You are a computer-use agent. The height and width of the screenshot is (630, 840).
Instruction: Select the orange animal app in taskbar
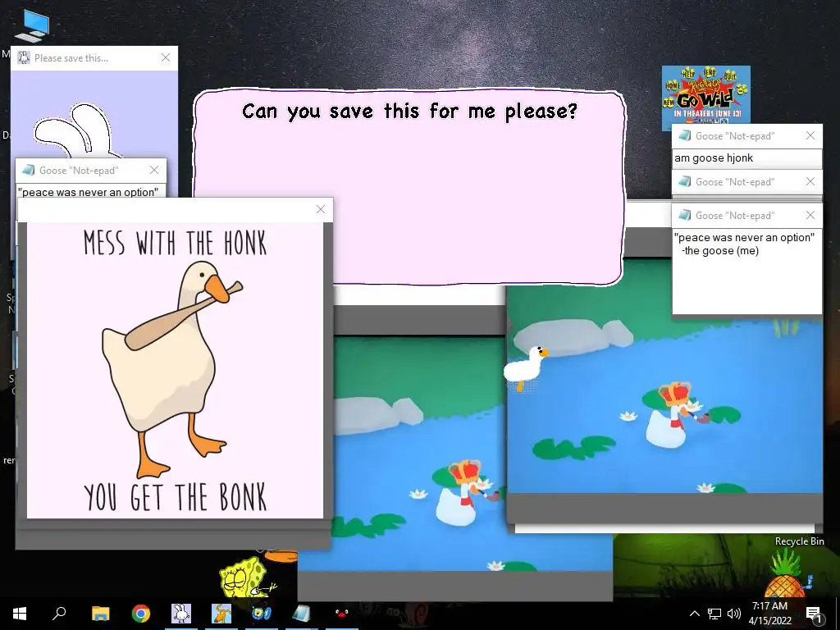[x=221, y=614]
